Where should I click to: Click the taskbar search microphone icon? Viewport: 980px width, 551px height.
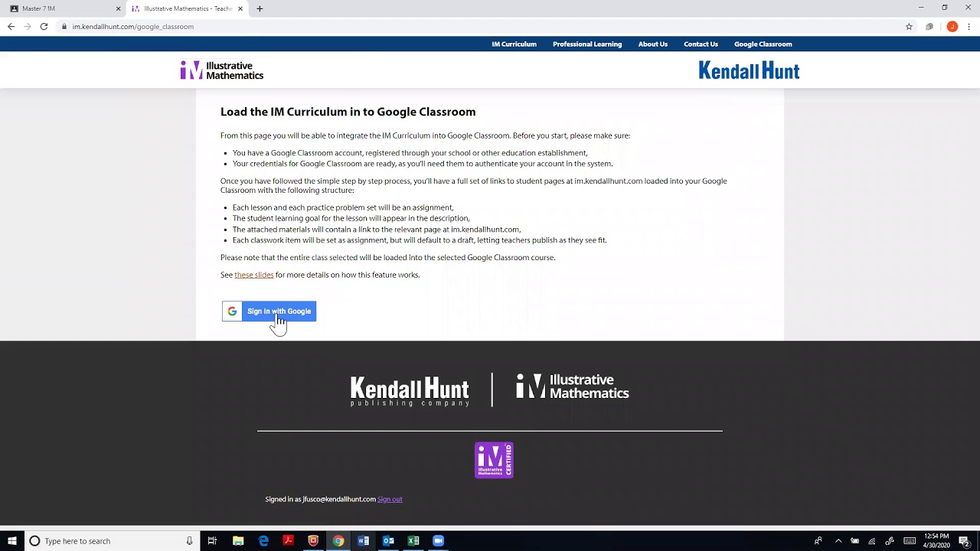point(189,541)
